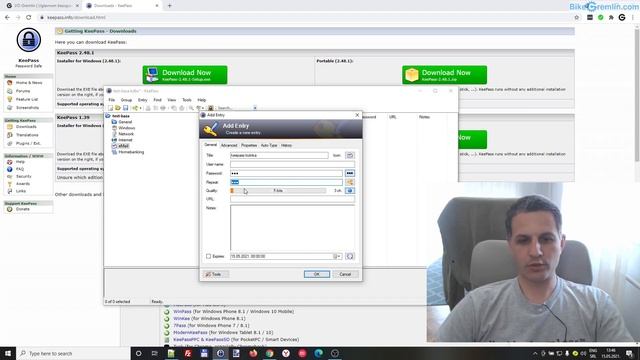Click the KeePass taskbar icon

point(220,353)
